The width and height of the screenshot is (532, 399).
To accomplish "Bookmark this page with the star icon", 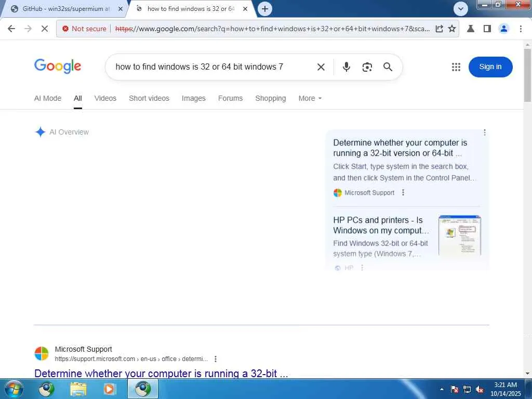I will coord(452,29).
